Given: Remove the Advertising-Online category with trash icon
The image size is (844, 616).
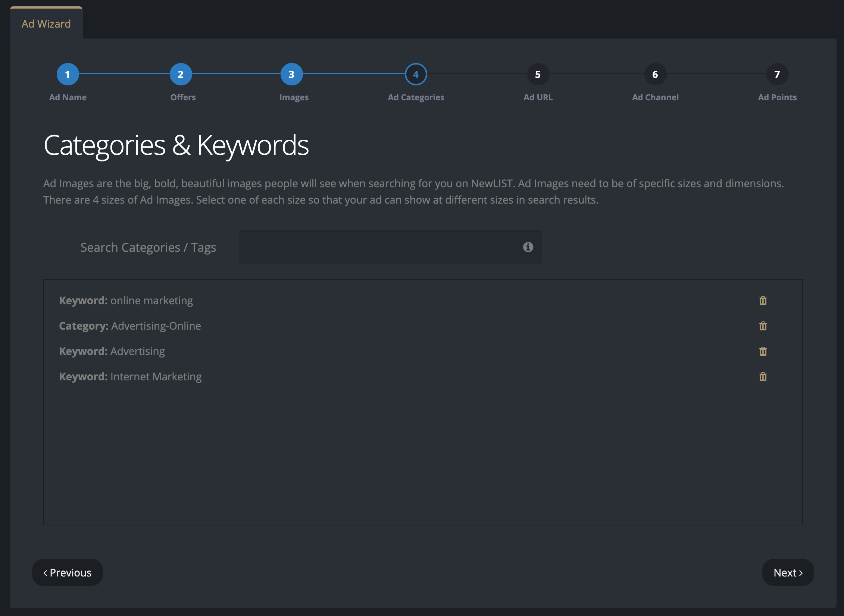Looking at the screenshot, I should pos(763,326).
